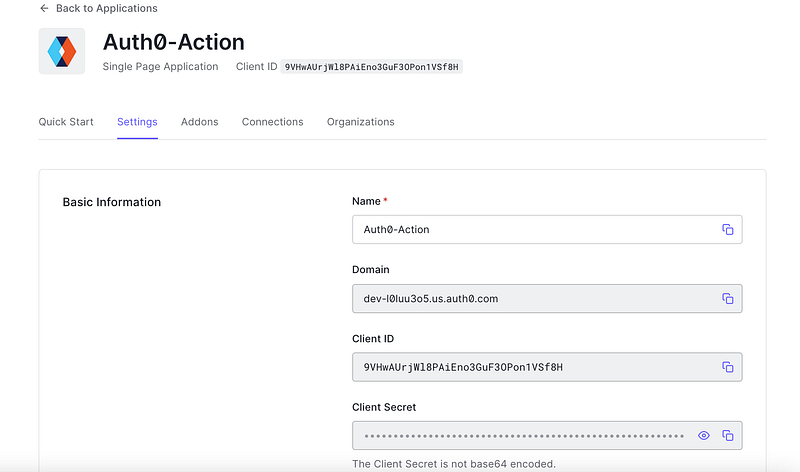
Task: Copy the Name field value
Action: click(x=727, y=230)
